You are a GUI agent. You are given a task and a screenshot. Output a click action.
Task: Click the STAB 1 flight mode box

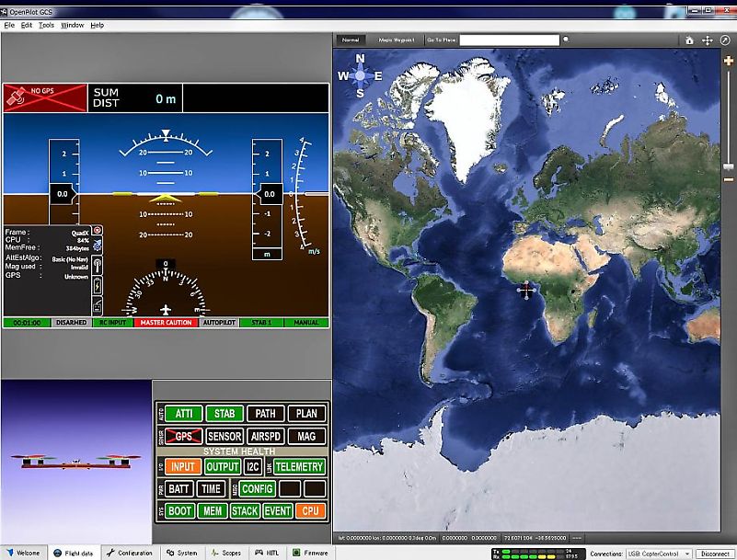[x=261, y=323]
